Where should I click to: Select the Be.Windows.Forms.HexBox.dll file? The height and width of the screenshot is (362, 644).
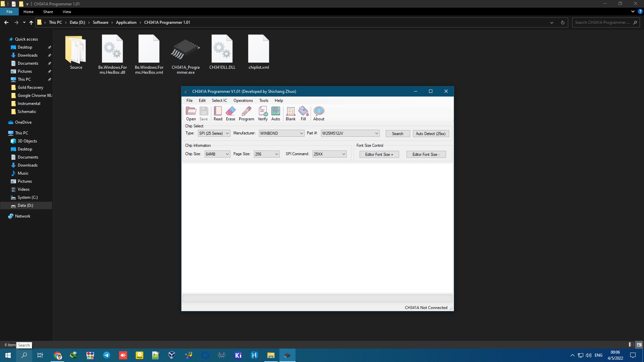pos(112,55)
